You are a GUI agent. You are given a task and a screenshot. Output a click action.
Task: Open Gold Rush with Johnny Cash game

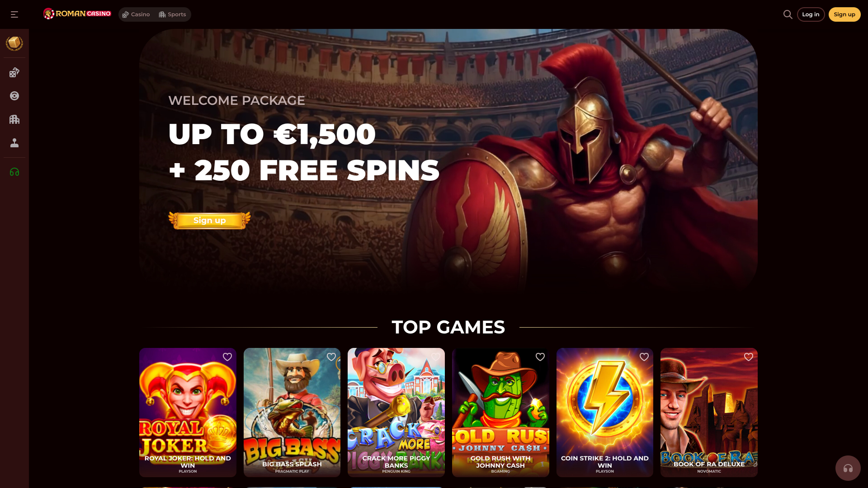(500, 413)
